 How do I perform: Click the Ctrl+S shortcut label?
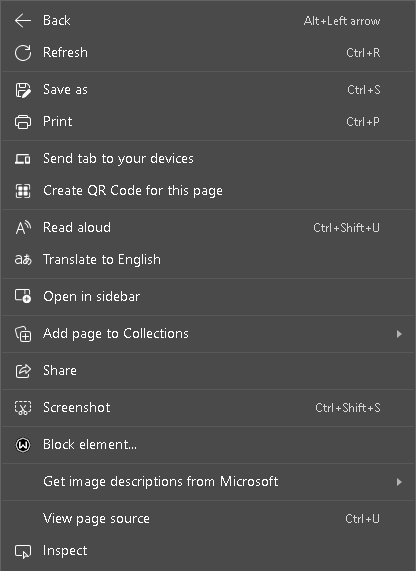coord(364,90)
